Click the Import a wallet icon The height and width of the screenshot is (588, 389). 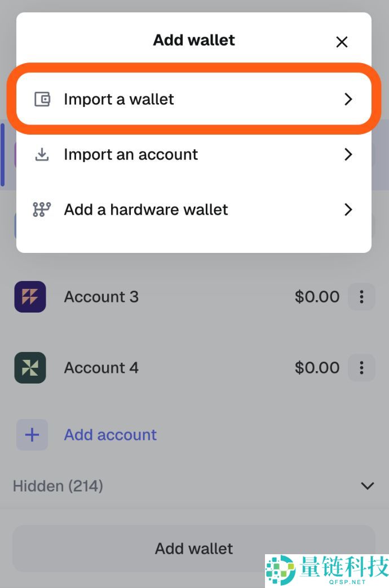[41, 99]
